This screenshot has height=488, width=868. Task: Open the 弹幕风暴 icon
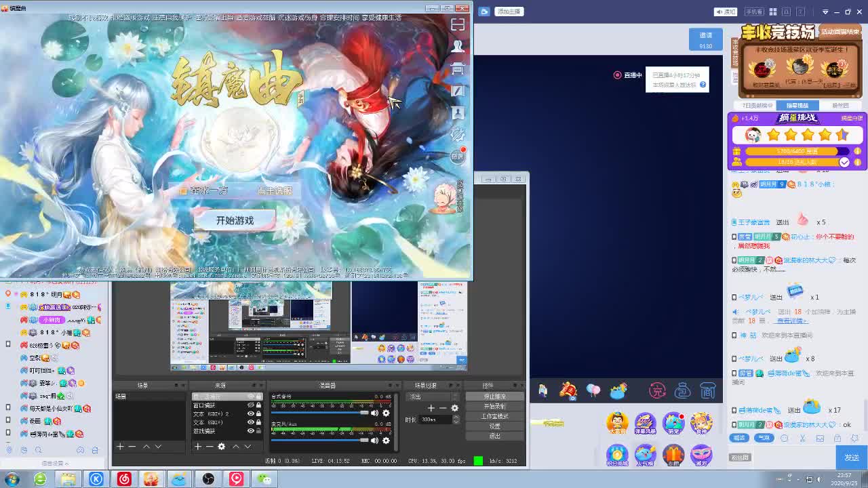click(645, 423)
